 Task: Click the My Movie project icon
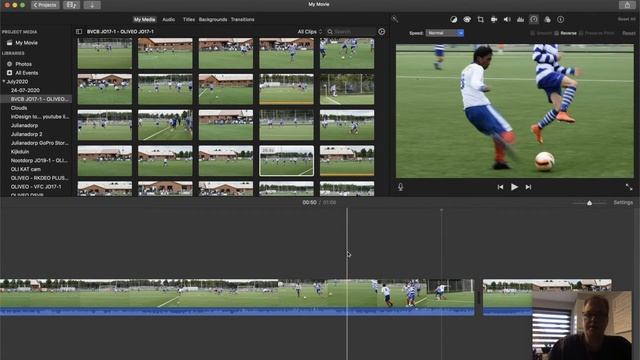(x=9, y=42)
